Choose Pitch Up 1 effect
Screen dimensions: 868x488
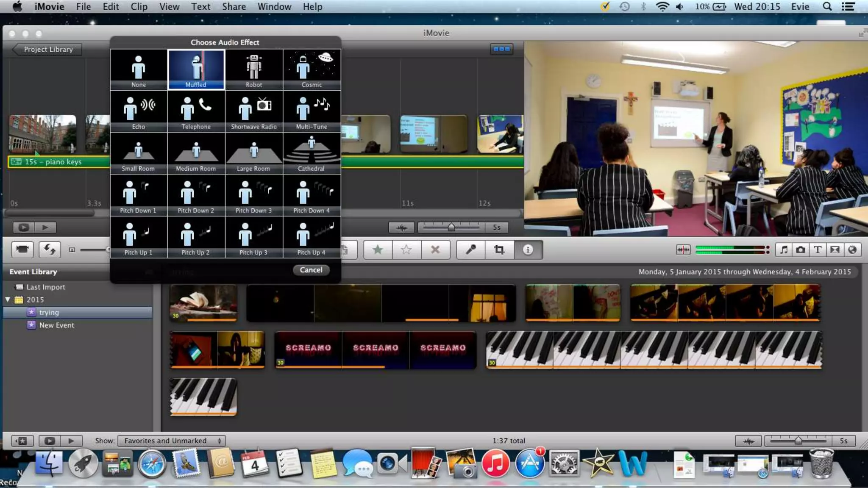139,237
